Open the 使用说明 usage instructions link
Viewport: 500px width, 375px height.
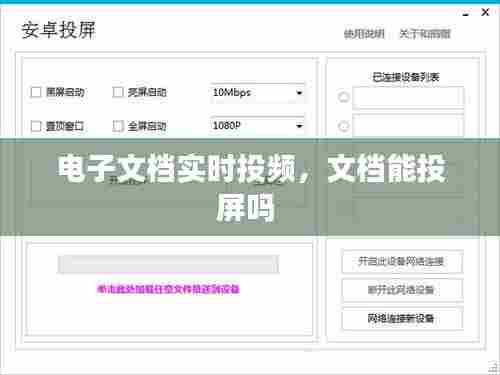click(x=364, y=34)
